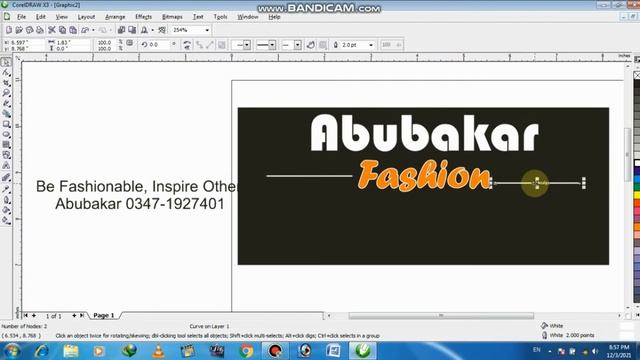640x360 pixels.
Task: Open the View menu
Action: click(x=61, y=17)
